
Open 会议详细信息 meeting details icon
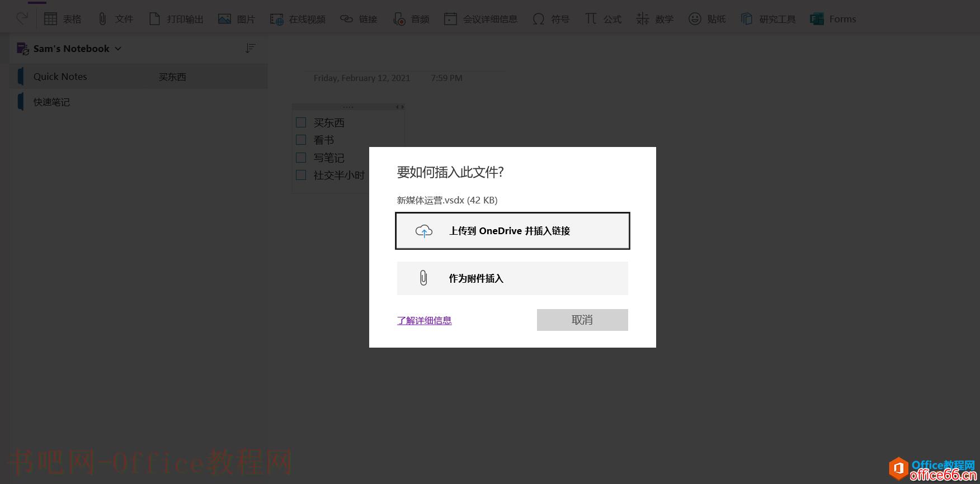click(x=450, y=19)
